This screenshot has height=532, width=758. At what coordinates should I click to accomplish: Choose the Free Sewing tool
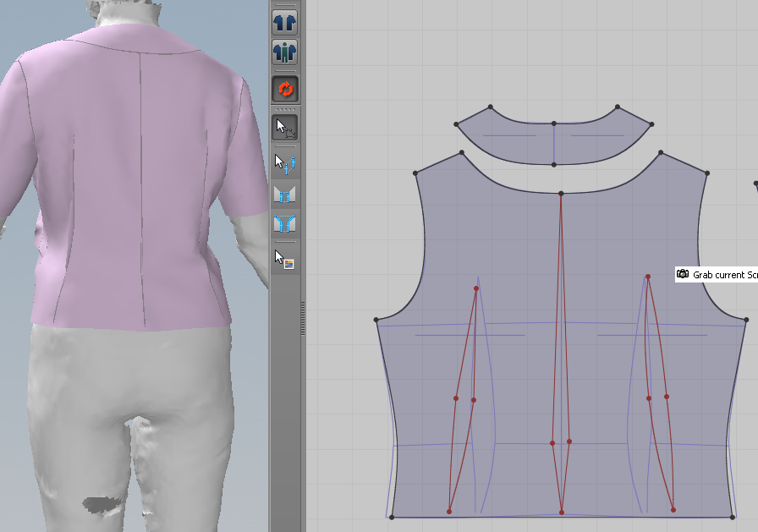point(284,224)
